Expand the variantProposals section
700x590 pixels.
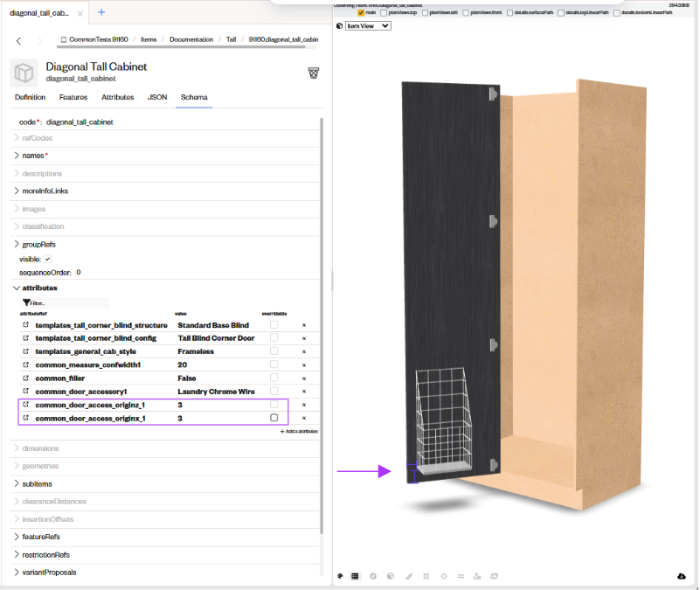click(x=17, y=573)
